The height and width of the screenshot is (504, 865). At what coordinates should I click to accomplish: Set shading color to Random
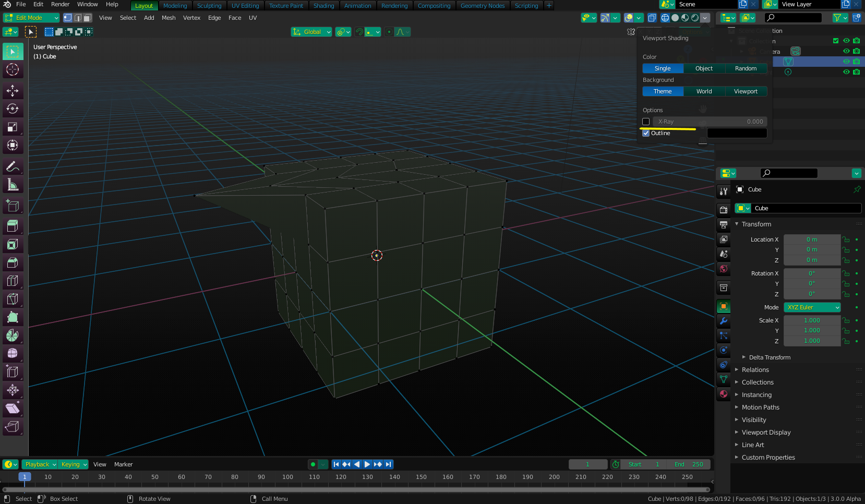tap(746, 68)
